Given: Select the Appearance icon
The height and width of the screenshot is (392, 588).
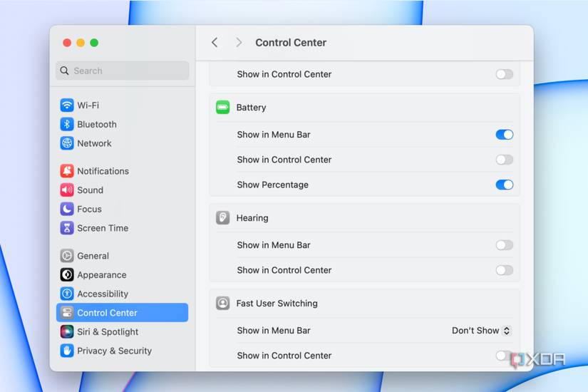Looking at the screenshot, I should 67,275.
